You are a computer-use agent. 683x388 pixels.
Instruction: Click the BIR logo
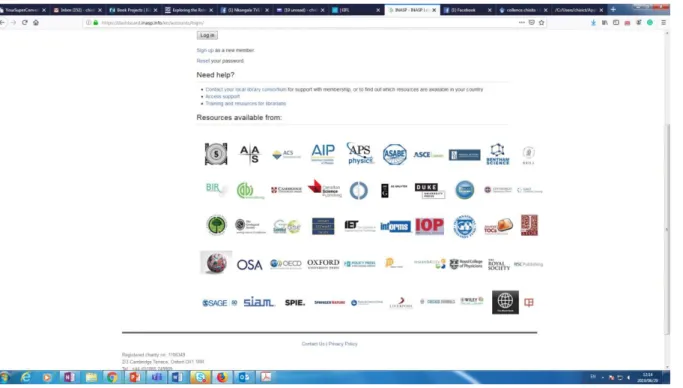pos(215,189)
